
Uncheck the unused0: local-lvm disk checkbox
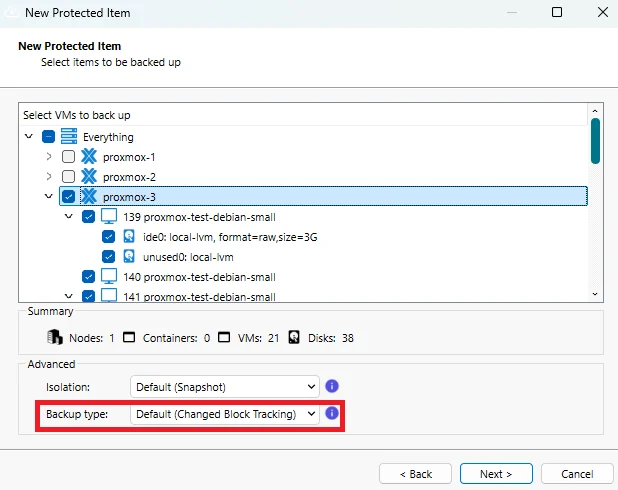[108, 257]
